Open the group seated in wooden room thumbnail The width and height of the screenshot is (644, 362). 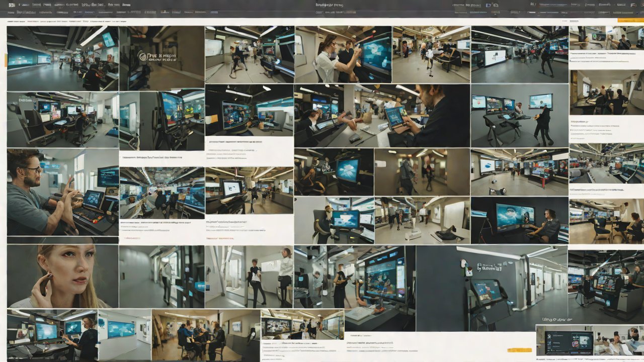(x=205, y=335)
